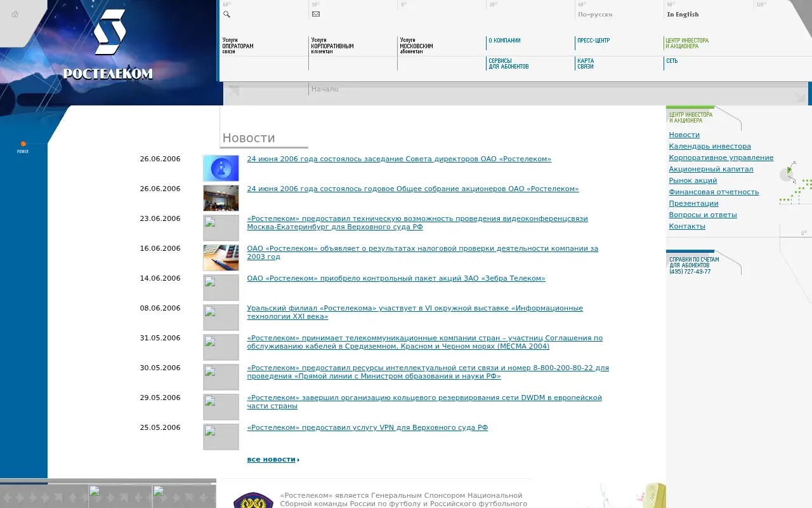This screenshot has height=508, width=812.
Task: Open Центр инвестора и акционера top menu
Action: pos(687,43)
